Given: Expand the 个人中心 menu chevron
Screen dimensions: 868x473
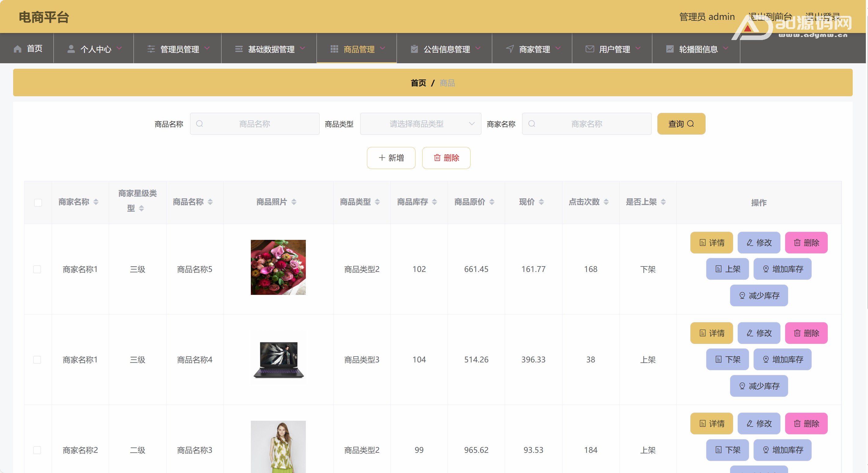Looking at the screenshot, I should click(119, 49).
